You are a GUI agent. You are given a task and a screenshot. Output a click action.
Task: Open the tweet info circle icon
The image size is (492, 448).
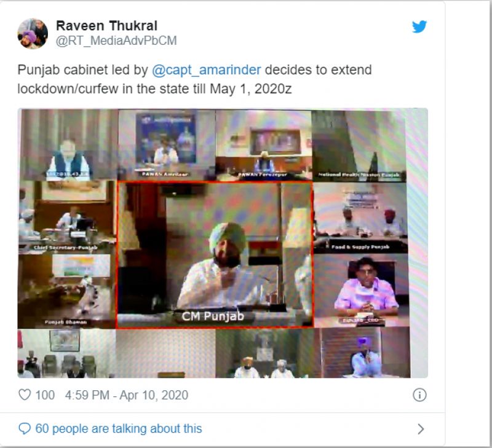tap(419, 395)
